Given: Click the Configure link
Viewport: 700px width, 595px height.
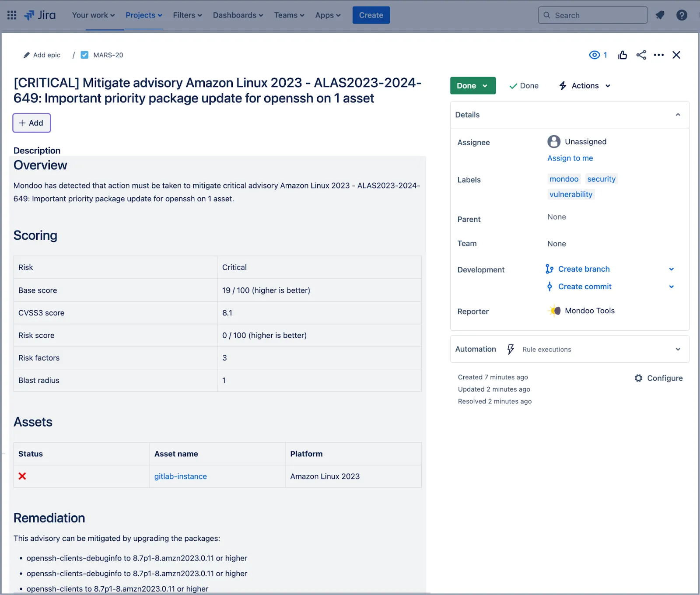Looking at the screenshot, I should tap(665, 378).
